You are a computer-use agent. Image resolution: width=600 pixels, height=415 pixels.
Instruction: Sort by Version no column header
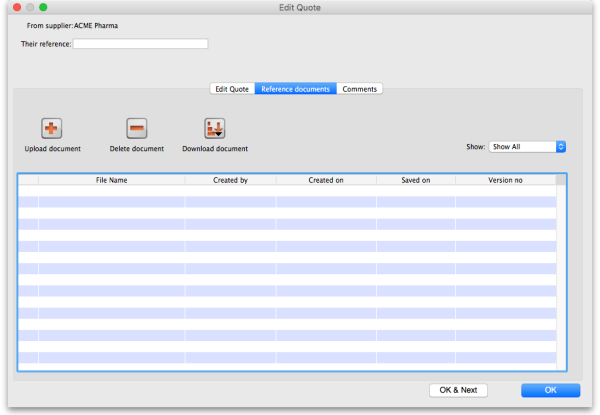(505, 180)
